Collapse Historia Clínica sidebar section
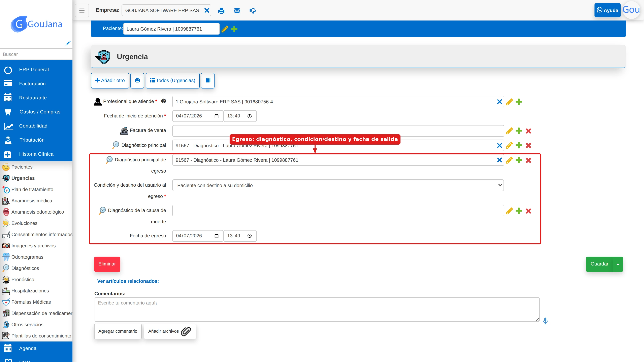Viewport: 644px width, 362px height. 36,154
